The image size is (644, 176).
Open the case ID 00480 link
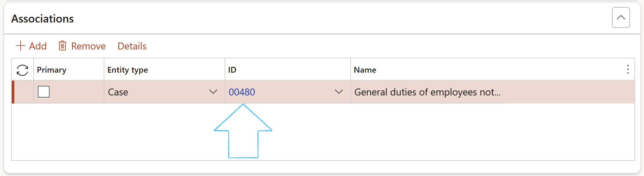tap(242, 92)
